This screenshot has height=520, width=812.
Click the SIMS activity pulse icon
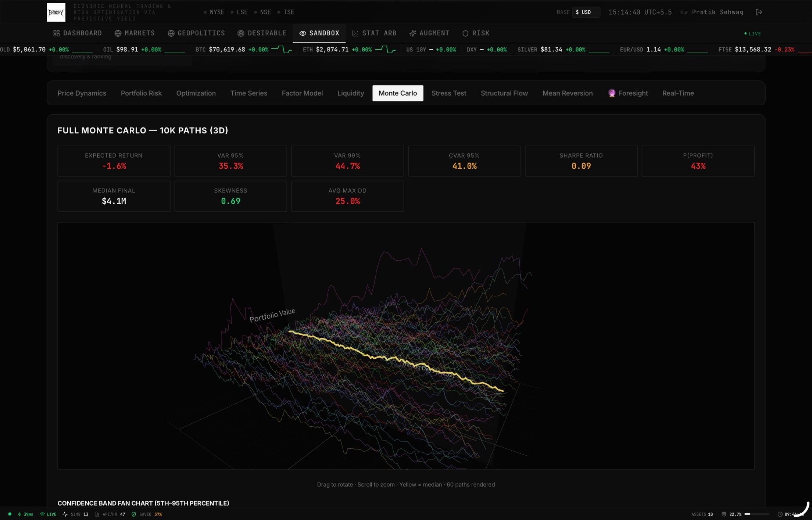pos(65,514)
